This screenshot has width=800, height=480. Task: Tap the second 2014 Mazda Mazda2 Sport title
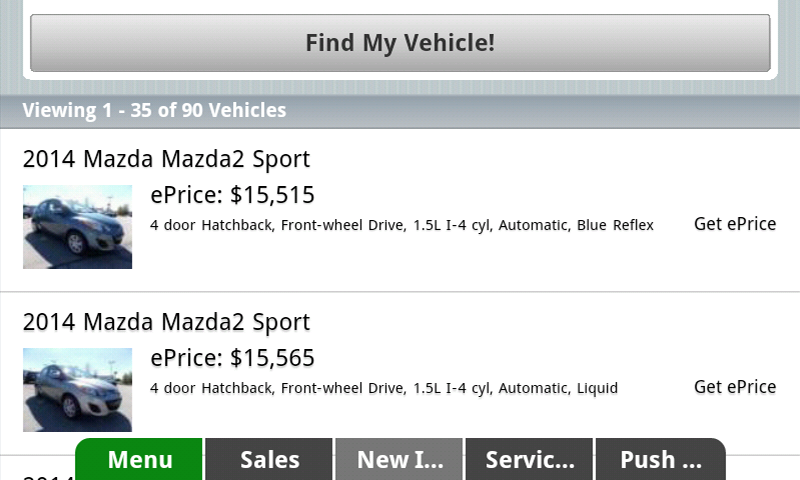point(166,322)
